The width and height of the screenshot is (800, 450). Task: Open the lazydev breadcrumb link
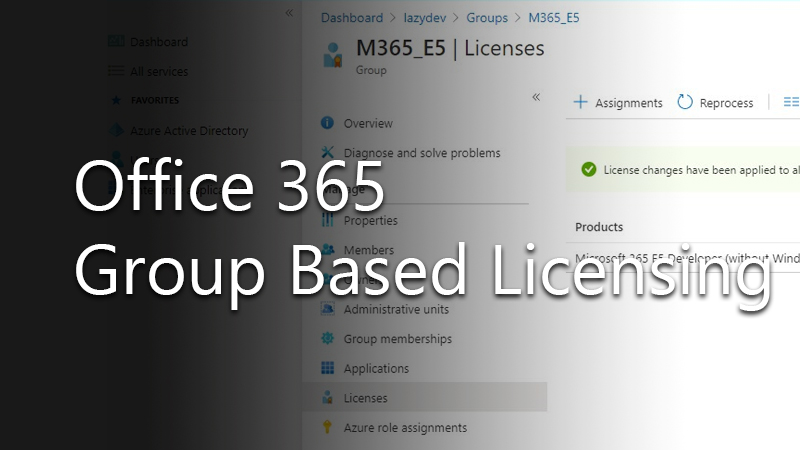424,18
